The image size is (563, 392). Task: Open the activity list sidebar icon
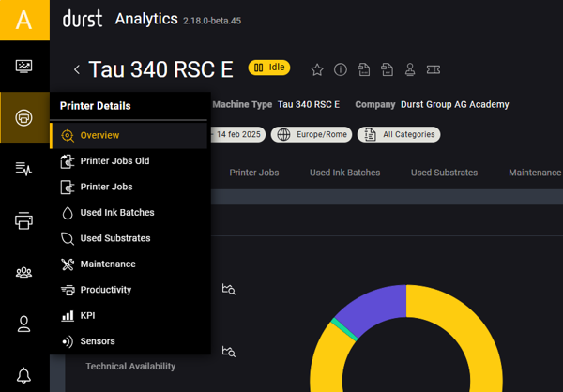click(24, 169)
